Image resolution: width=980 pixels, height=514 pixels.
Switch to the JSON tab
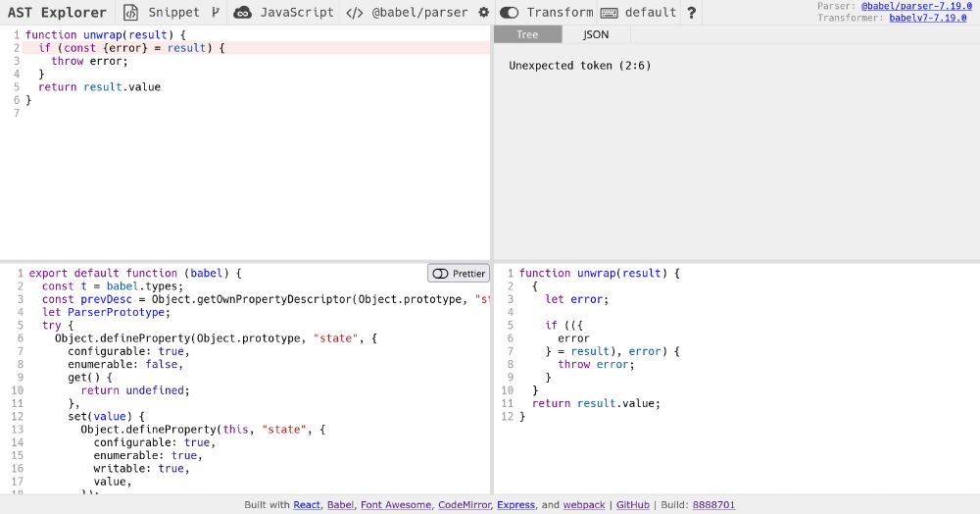click(596, 34)
